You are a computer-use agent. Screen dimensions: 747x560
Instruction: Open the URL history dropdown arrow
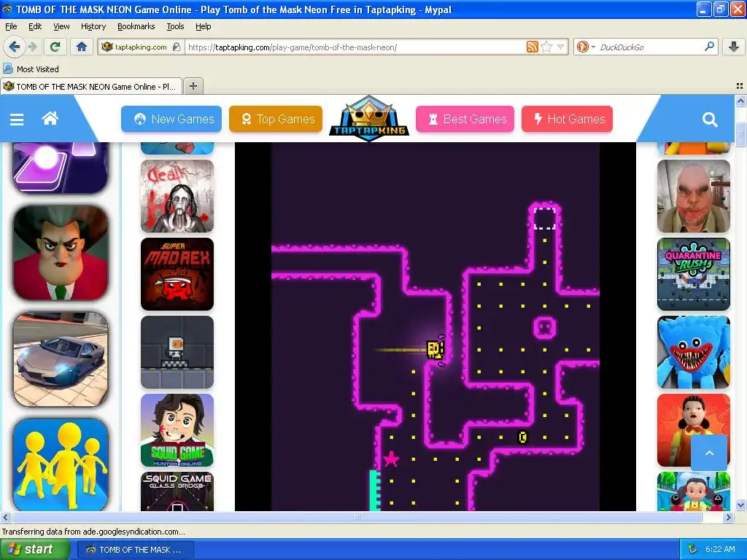[x=561, y=47]
